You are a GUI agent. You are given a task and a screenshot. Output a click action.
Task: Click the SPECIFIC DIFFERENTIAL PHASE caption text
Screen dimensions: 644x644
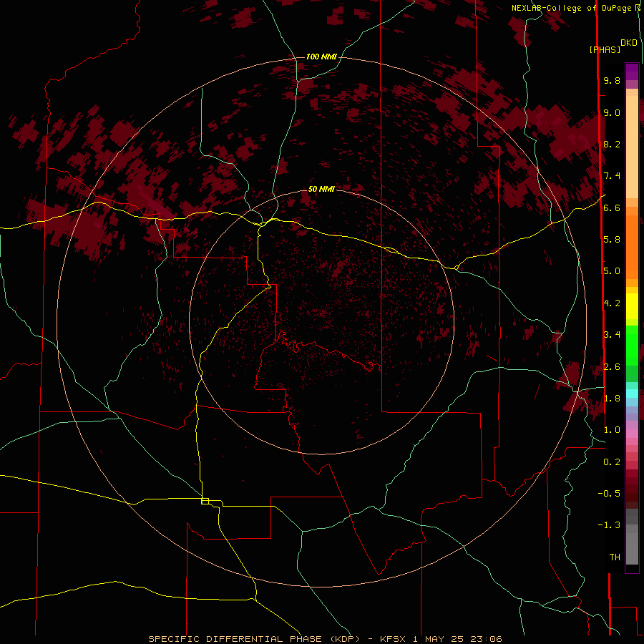235,639
